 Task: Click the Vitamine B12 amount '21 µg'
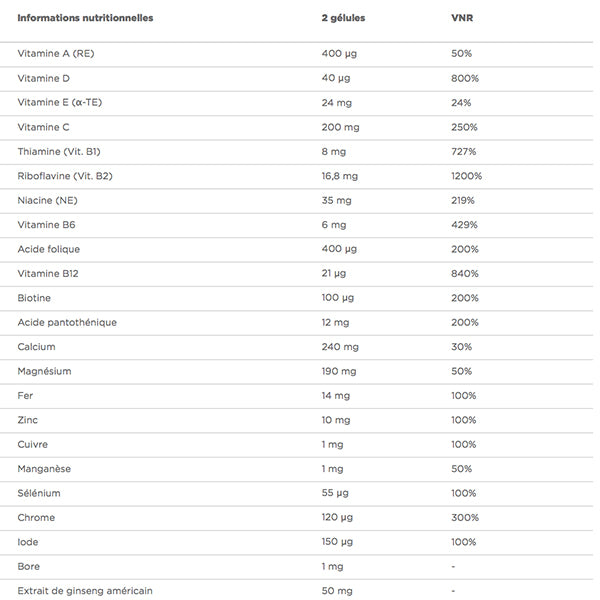click(334, 274)
